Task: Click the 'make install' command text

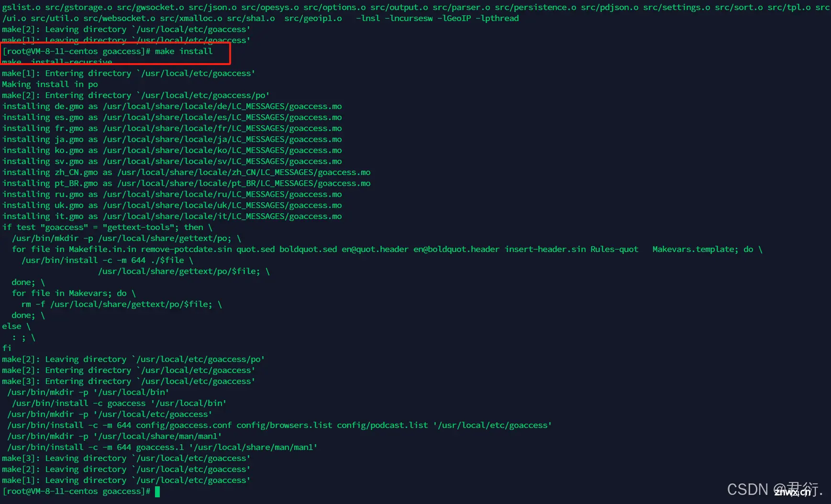Action: click(x=184, y=51)
